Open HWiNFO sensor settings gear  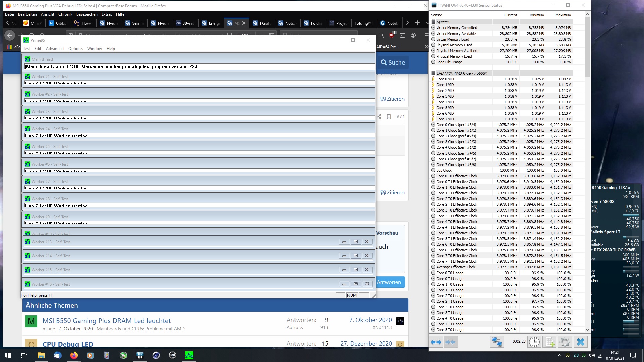click(x=565, y=342)
